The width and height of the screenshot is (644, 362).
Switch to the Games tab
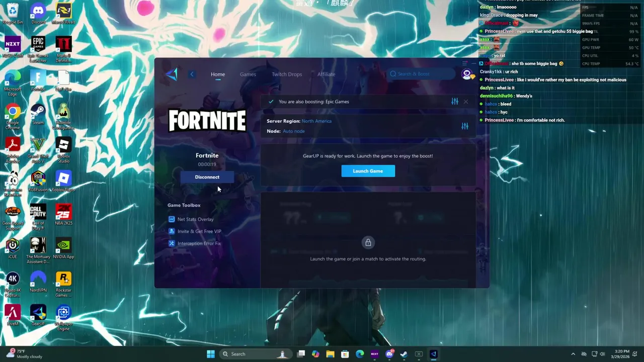pyautogui.click(x=248, y=74)
